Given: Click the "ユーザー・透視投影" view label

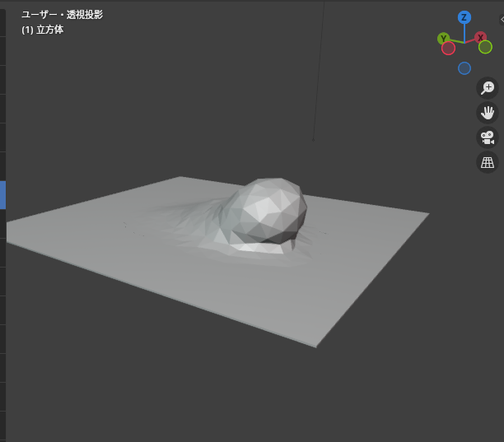Looking at the screenshot, I should click(x=63, y=15).
